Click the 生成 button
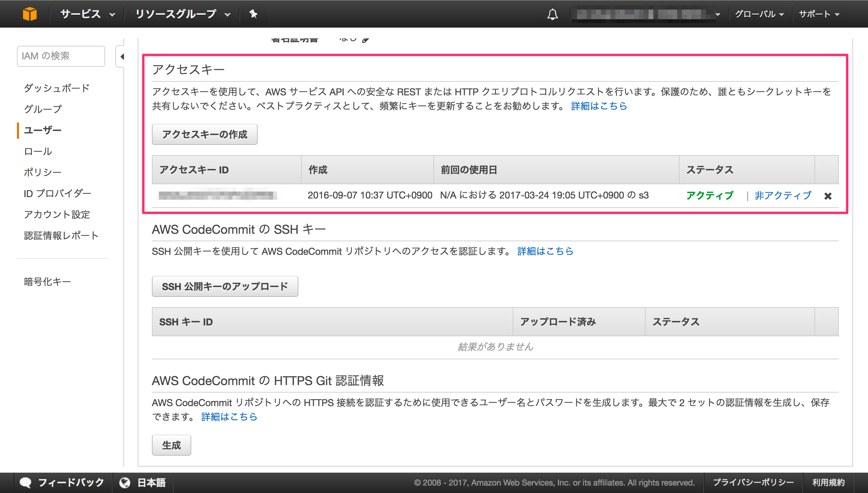The height and width of the screenshot is (493, 868). (172, 445)
